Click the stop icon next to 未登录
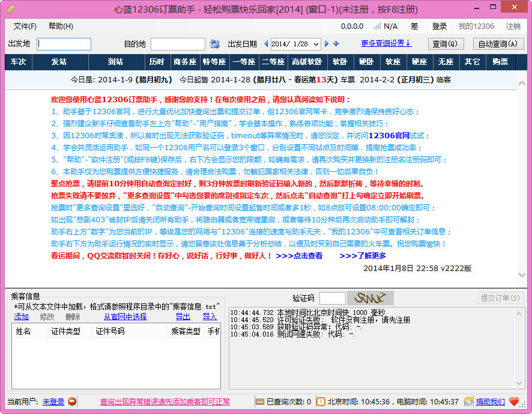532x414 pixels. [x=73, y=401]
